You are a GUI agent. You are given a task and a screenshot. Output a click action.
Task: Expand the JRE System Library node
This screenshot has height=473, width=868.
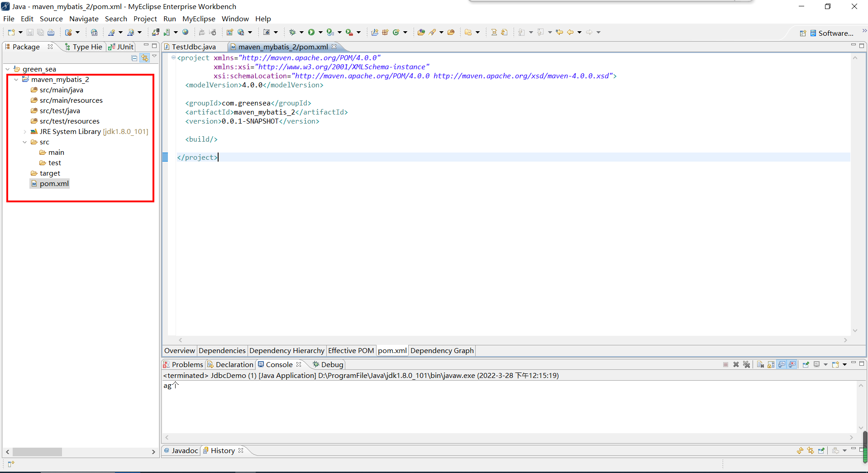click(x=25, y=132)
